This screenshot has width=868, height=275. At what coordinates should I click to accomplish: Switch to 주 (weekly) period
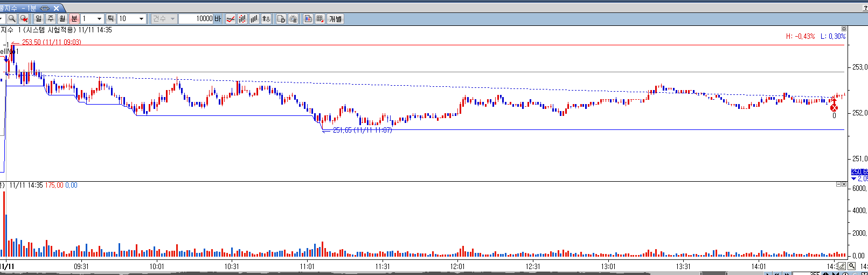point(51,19)
